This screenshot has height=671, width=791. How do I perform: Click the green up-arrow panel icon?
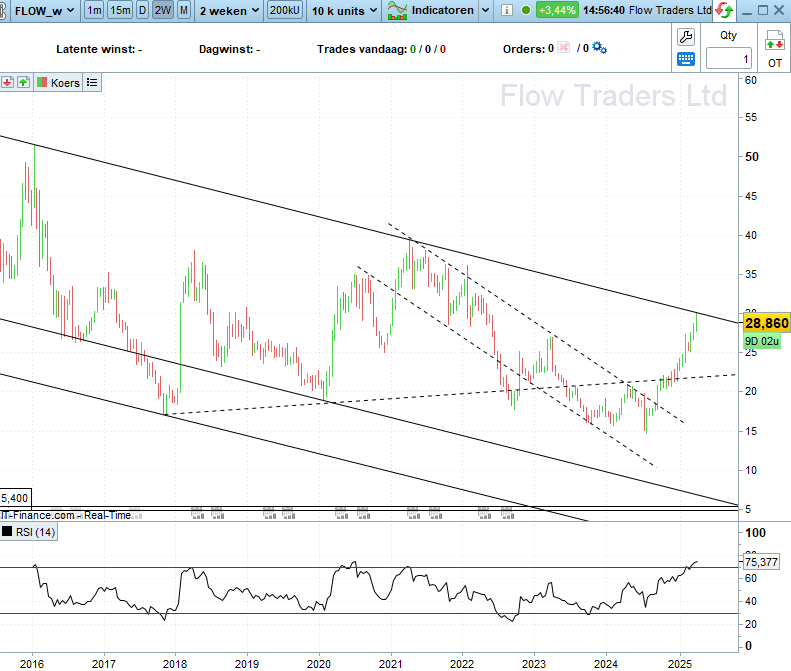tap(24, 82)
